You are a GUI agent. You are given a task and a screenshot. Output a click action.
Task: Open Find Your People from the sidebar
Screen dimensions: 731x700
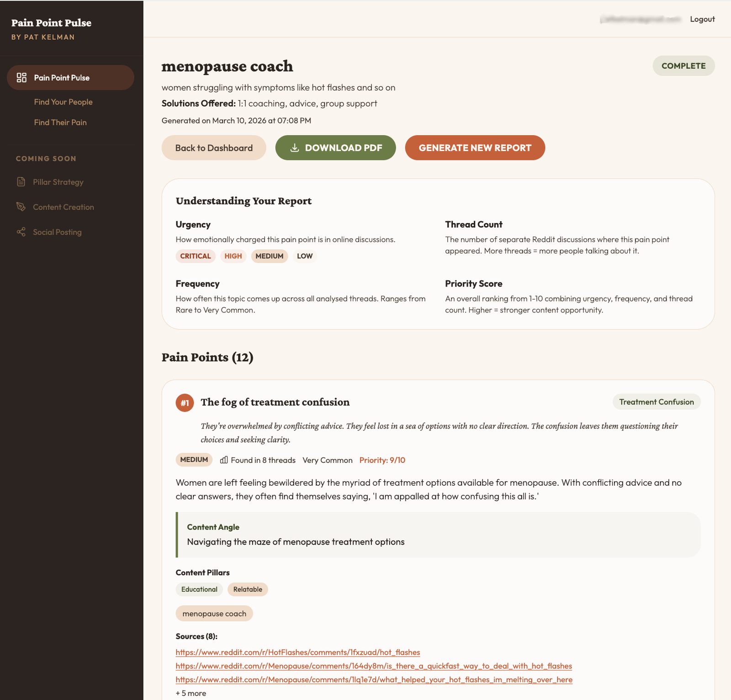[x=63, y=102]
